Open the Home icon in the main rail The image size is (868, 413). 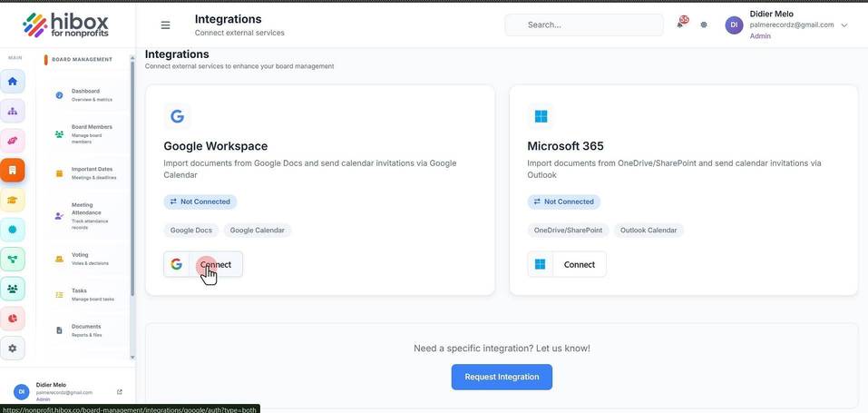click(x=12, y=82)
